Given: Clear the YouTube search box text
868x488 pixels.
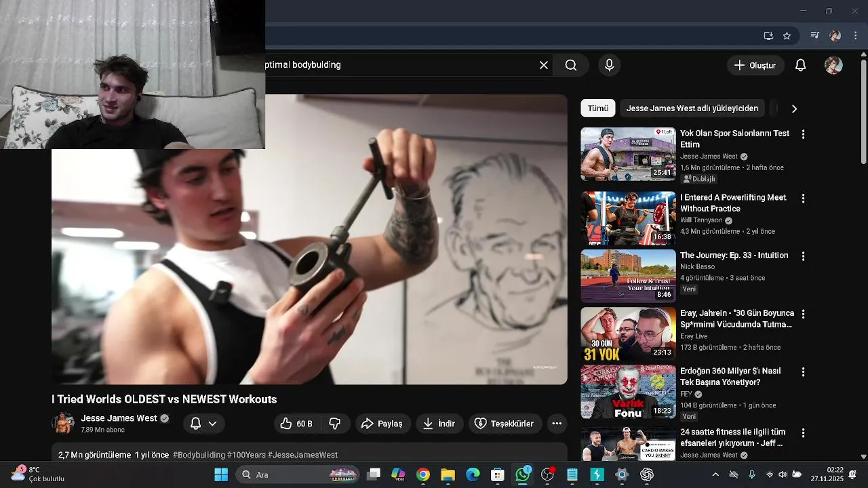Looking at the screenshot, I should (x=544, y=65).
